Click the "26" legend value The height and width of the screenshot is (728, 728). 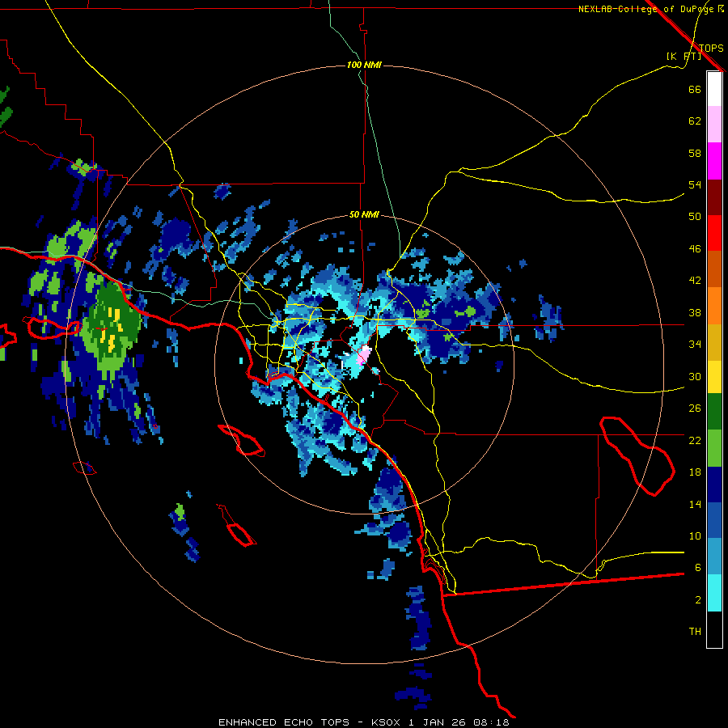[x=695, y=408]
